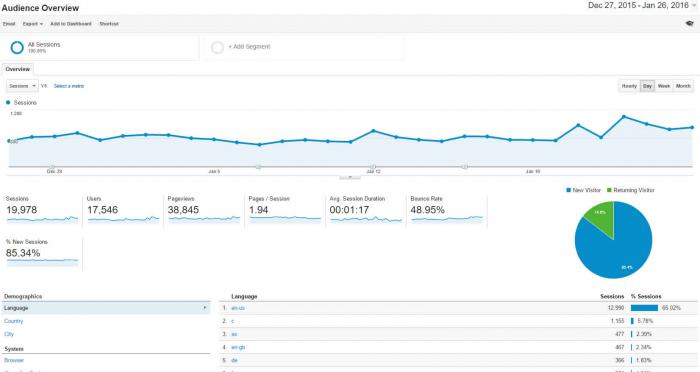Click the graduation cap education icon
The height and width of the screenshot is (372, 700).
click(x=689, y=24)
